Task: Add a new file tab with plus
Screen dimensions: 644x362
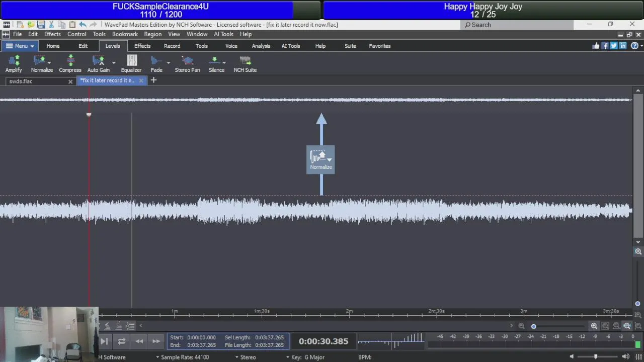Action: pyautogui.click(x=153, y=80)
